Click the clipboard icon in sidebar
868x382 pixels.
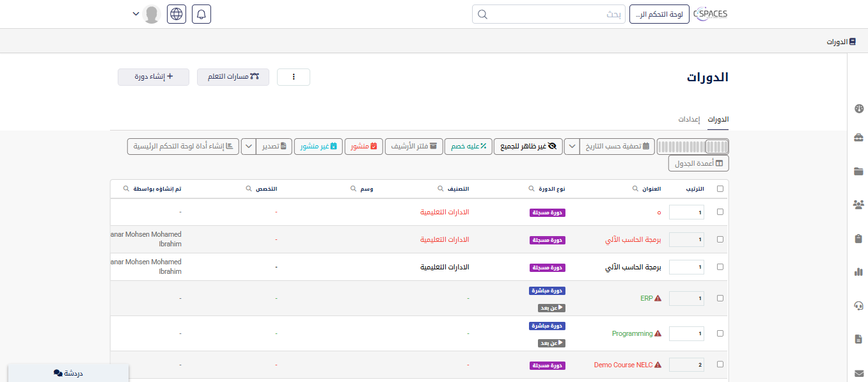(858, 238)
